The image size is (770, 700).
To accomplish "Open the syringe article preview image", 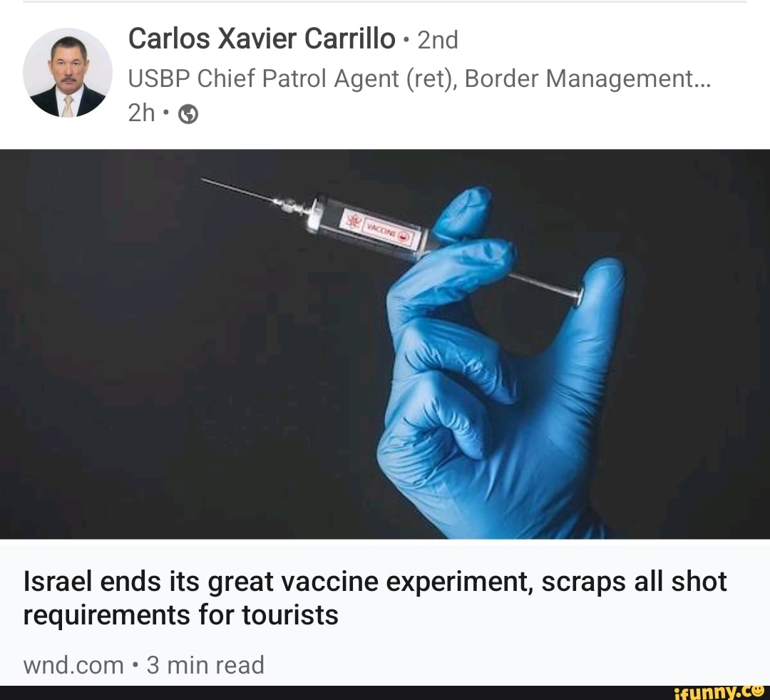I will (x=385, y=344).
